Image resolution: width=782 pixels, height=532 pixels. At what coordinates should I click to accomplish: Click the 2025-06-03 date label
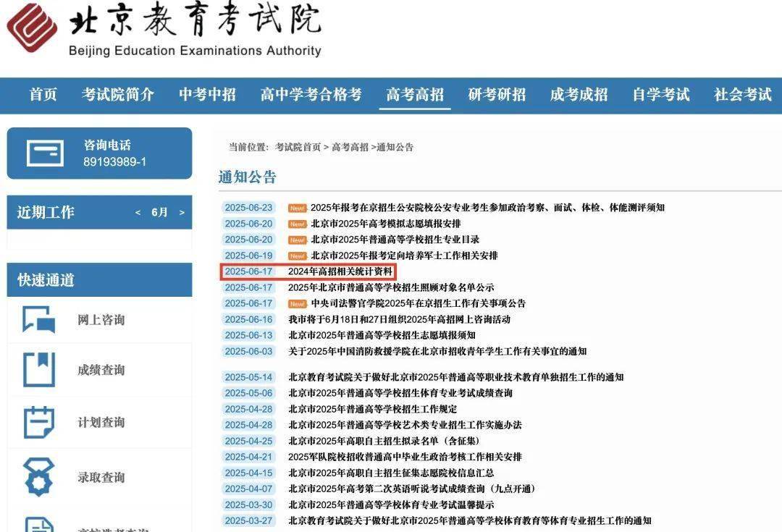point(248,351)
